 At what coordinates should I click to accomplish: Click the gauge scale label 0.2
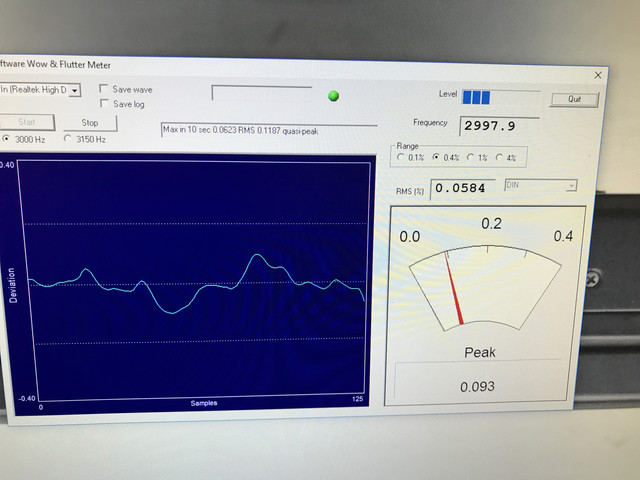click(x=491, y=223)
